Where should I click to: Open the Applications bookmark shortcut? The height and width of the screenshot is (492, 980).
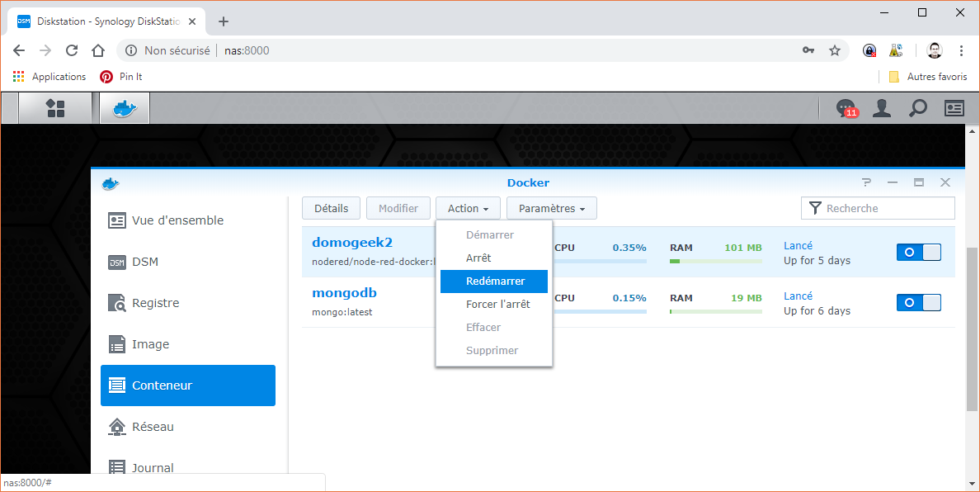point(49,76)
